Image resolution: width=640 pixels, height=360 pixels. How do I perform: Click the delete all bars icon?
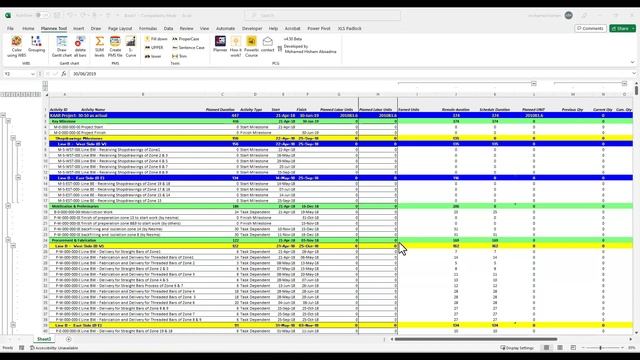[80, 46]
